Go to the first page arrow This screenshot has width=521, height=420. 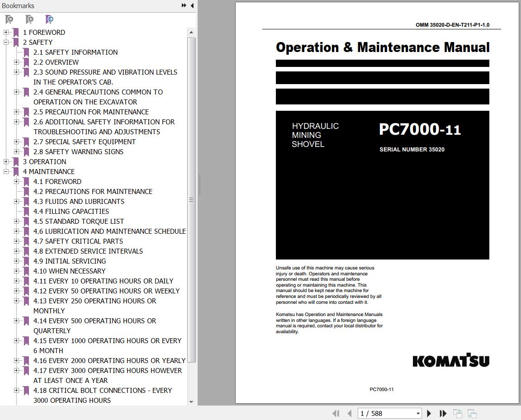click(336, 413)
